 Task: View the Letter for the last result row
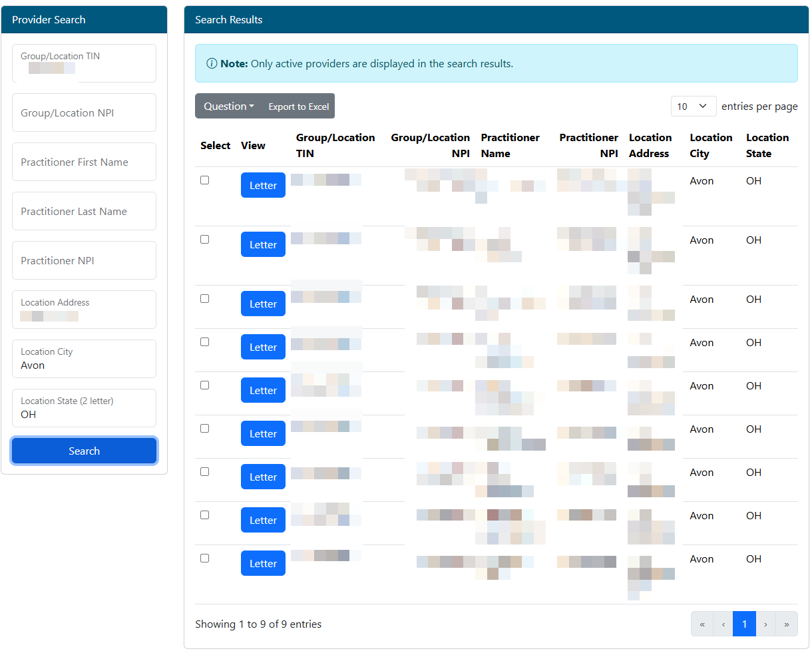(263, 564)
